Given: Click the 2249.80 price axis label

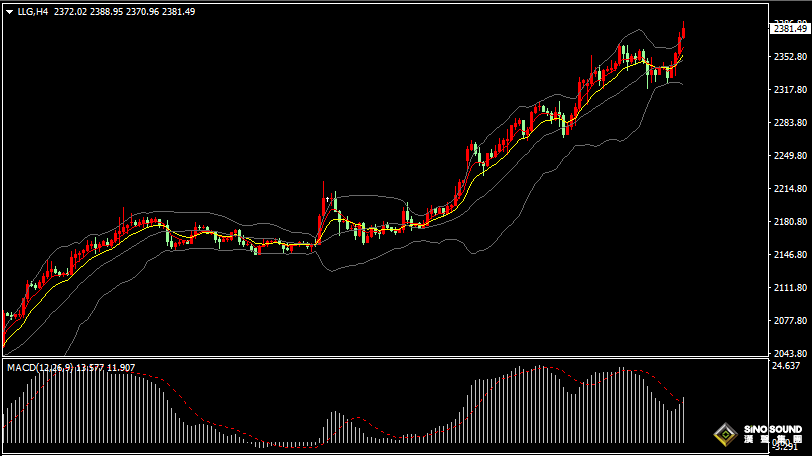Looking at the screenshot, I should tap(789, 156).
